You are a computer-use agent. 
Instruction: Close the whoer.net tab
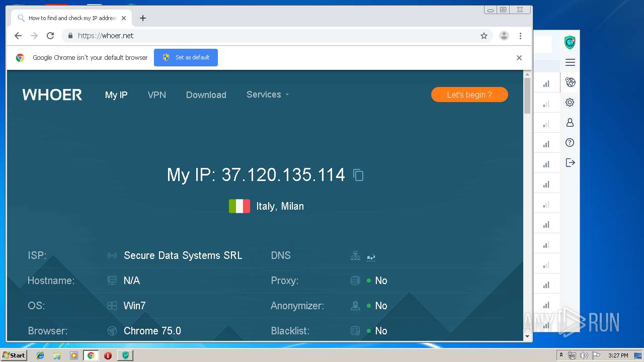[x=124, y=18]
